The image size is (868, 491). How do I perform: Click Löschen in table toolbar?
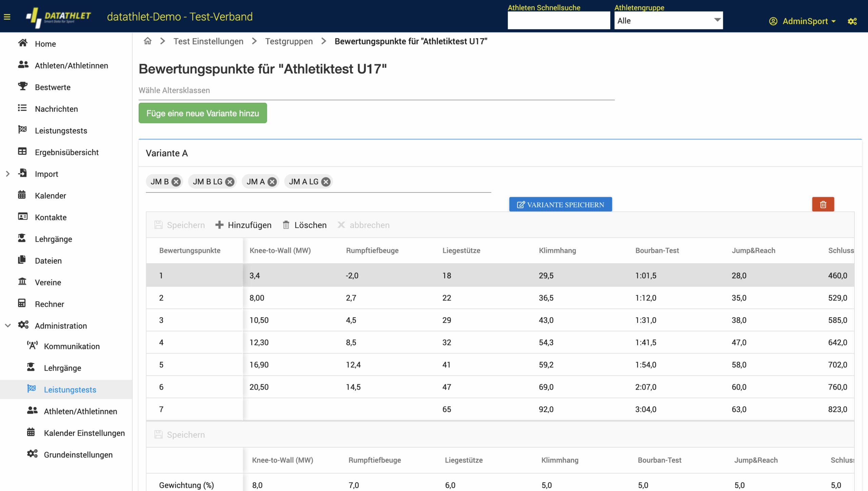(304, 225)
